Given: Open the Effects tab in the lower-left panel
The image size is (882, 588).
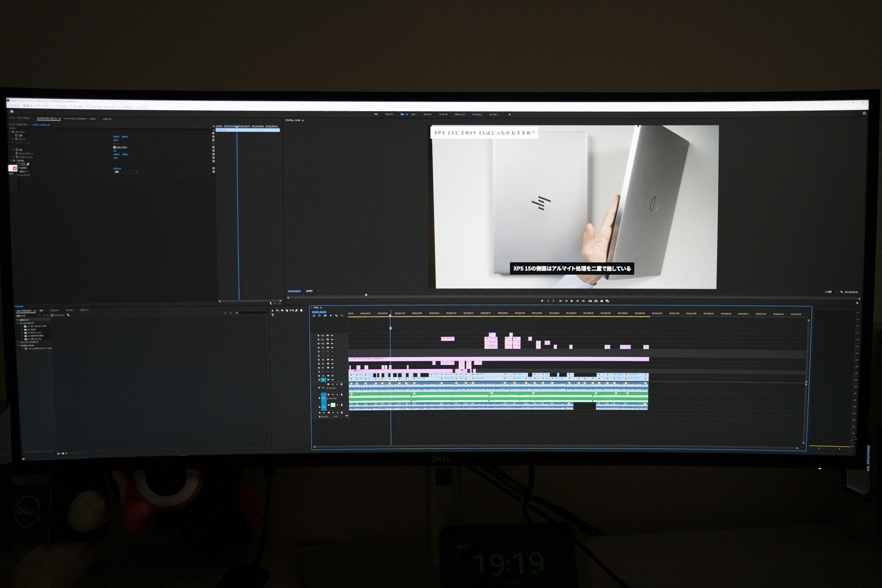Looking at the screenshot, I should click(55, 311).
